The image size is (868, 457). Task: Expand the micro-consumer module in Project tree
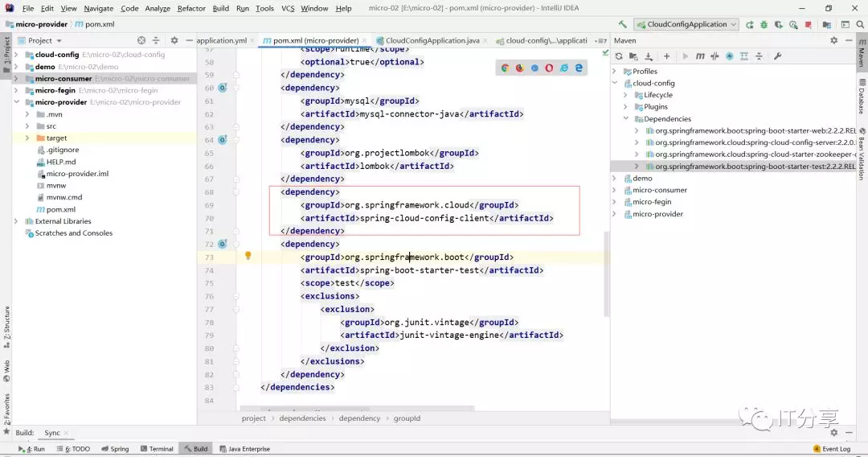pos(16,79)
